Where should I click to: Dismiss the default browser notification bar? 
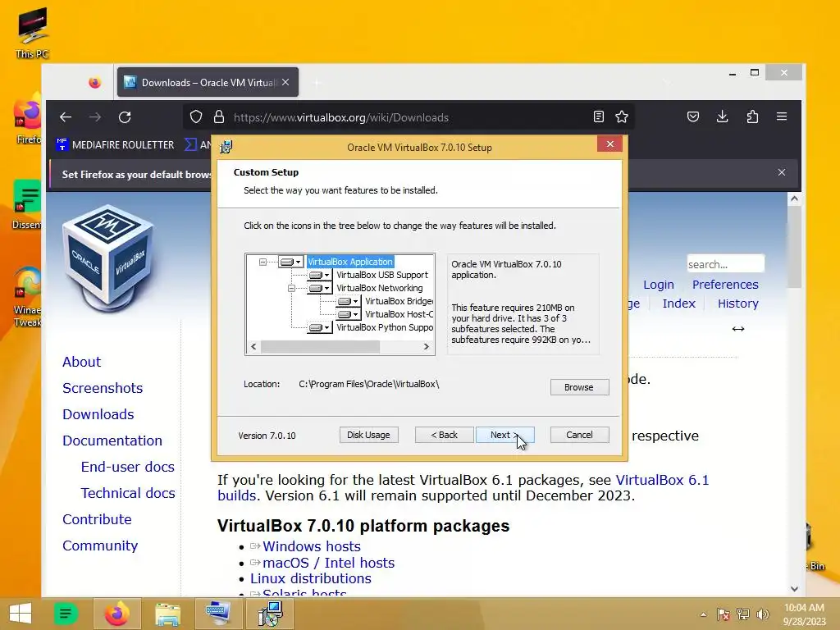782,172
